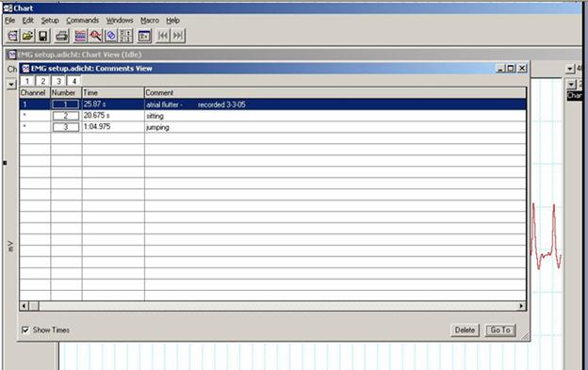Maximize the Comments View window
588x370 pixels.
click(x=511, y=68)
